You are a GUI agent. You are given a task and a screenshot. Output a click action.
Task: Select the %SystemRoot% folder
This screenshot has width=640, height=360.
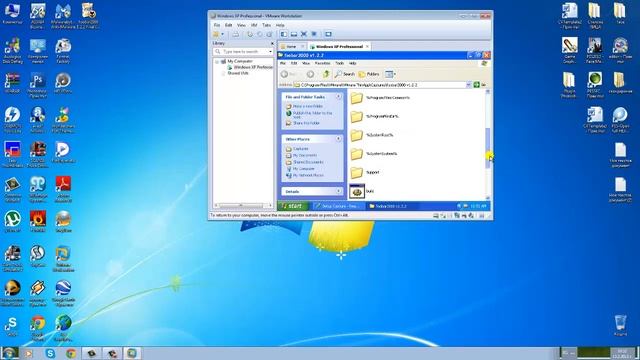(372, 135)
